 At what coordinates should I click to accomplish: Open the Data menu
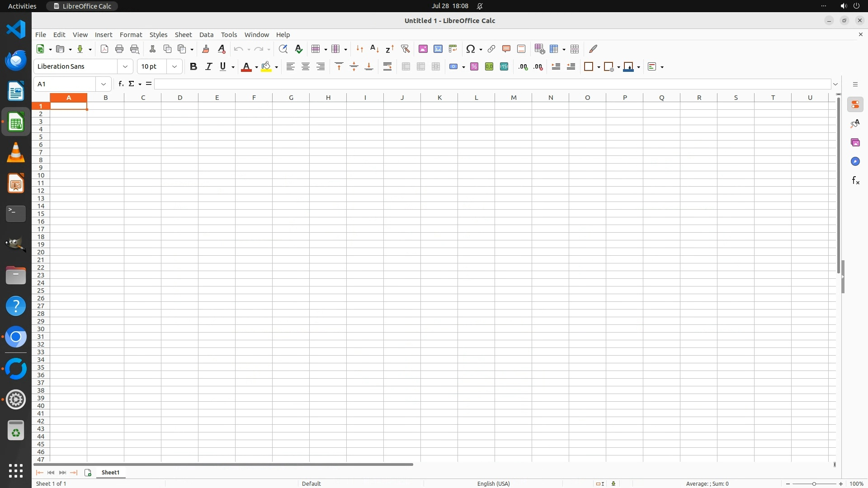coord(206,35)
